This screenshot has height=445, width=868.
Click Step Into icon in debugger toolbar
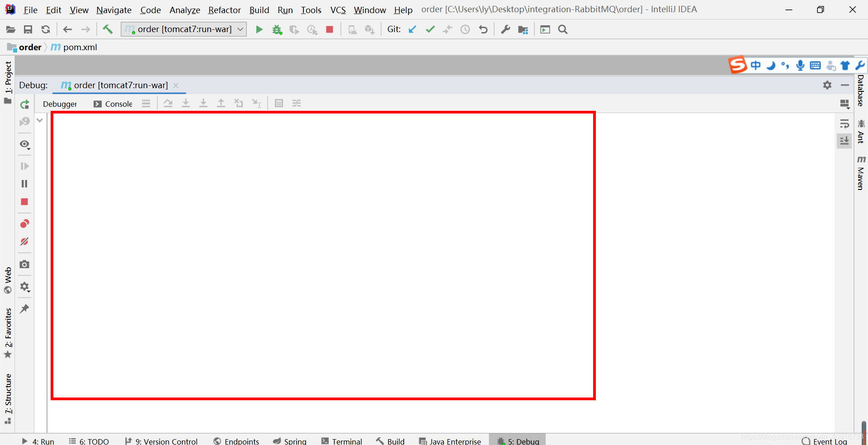click(186, 103)
